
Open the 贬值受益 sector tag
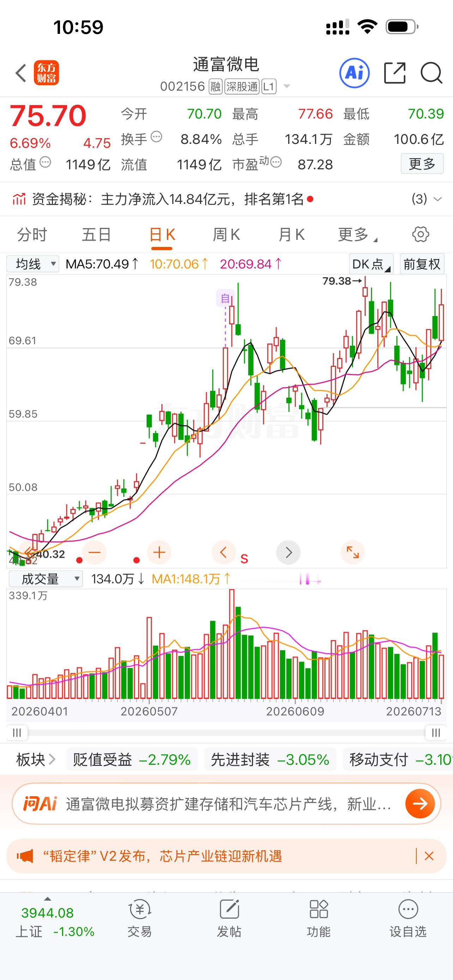coord(132,760)
